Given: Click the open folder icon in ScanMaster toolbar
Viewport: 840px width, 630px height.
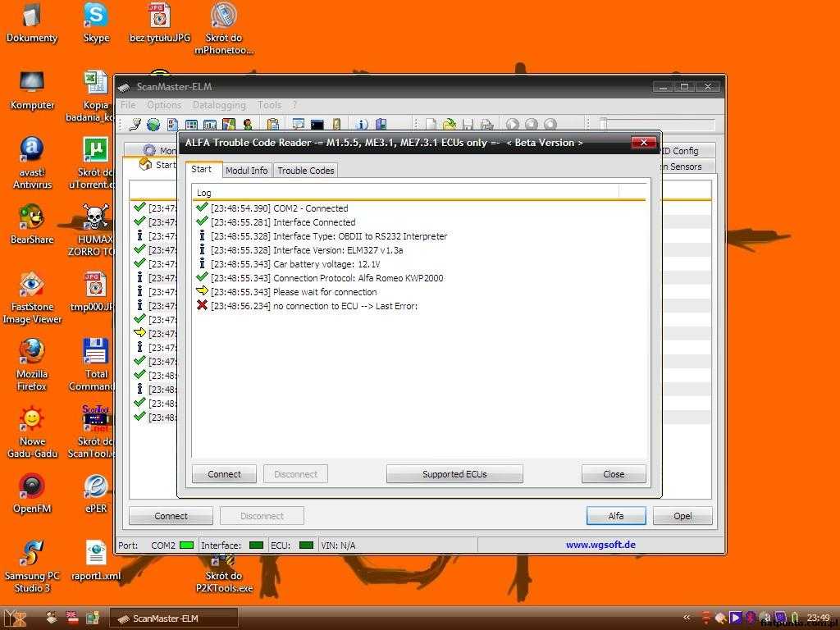Looking at the screenshot, I should pyautogui.click(x=449, y=125).
